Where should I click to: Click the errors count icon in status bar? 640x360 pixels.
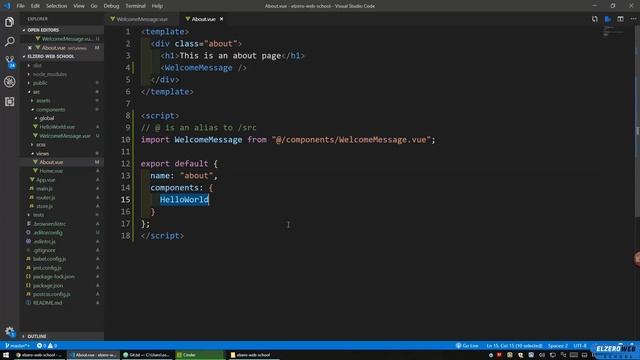pyautogui.click(x=41, y=346)
